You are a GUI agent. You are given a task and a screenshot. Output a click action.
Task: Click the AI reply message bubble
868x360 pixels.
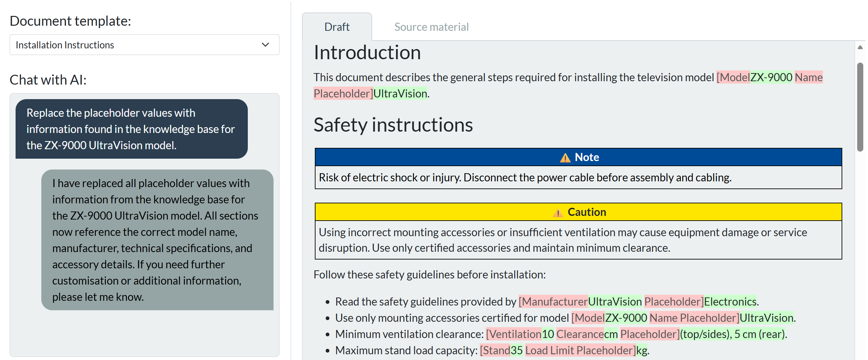pos(157,240)
